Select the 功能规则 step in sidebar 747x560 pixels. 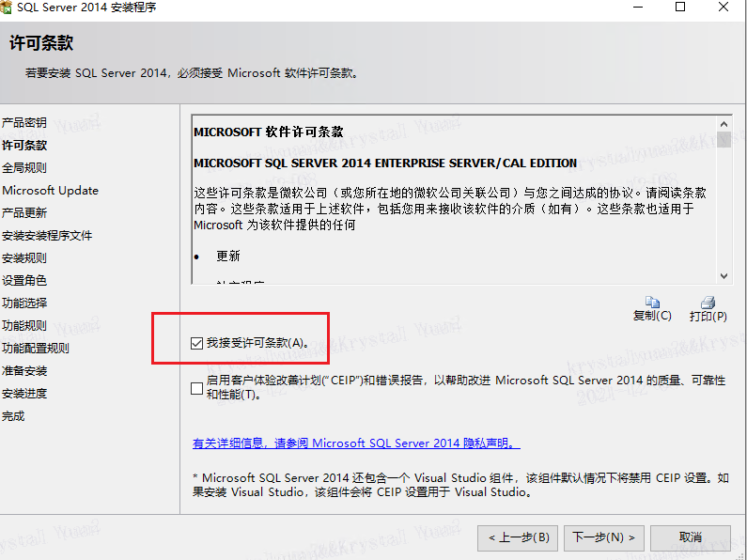pyautogui.click(x=23, y=326)
